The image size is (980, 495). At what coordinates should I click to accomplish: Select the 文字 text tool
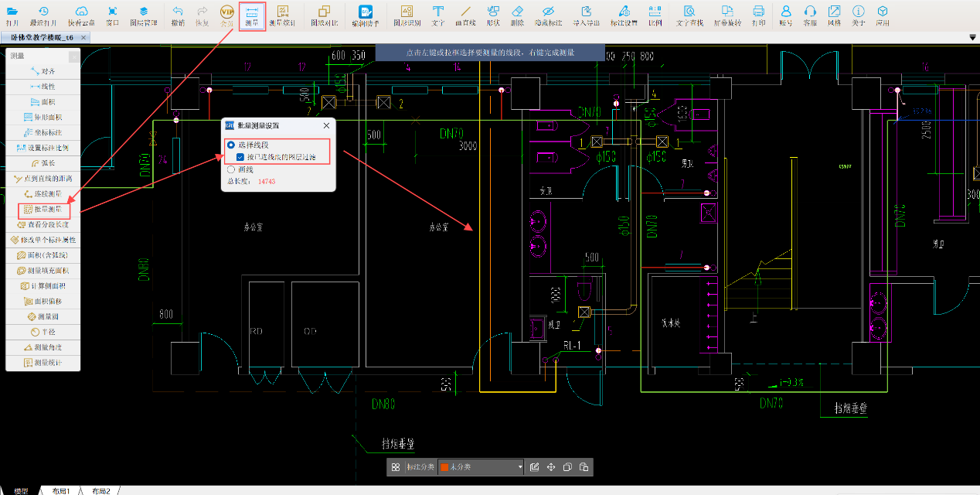pos(438,15)
